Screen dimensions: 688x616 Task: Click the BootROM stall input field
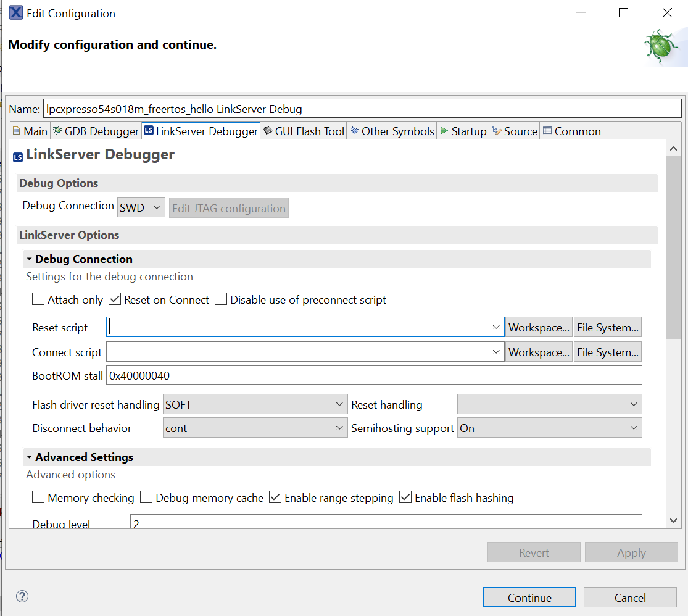(374, 375)
